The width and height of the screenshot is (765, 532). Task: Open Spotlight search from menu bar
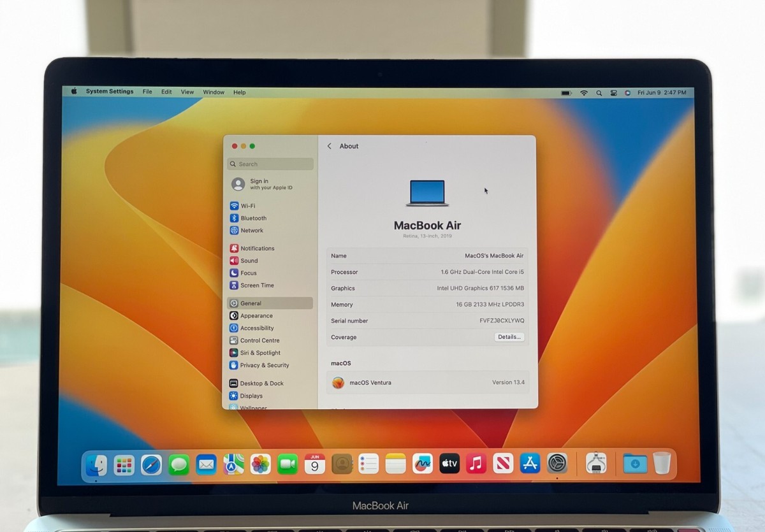(x=599, y=93)
